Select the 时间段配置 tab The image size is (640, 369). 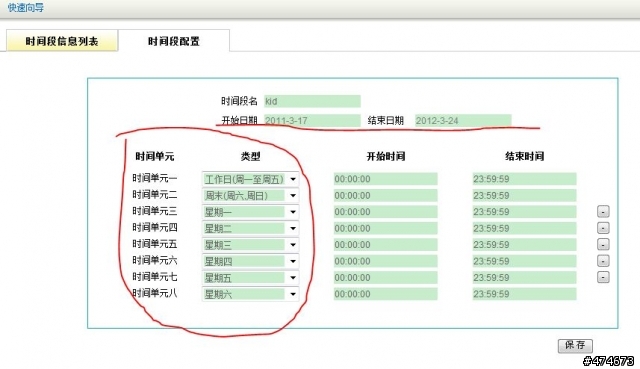[174, 41]
